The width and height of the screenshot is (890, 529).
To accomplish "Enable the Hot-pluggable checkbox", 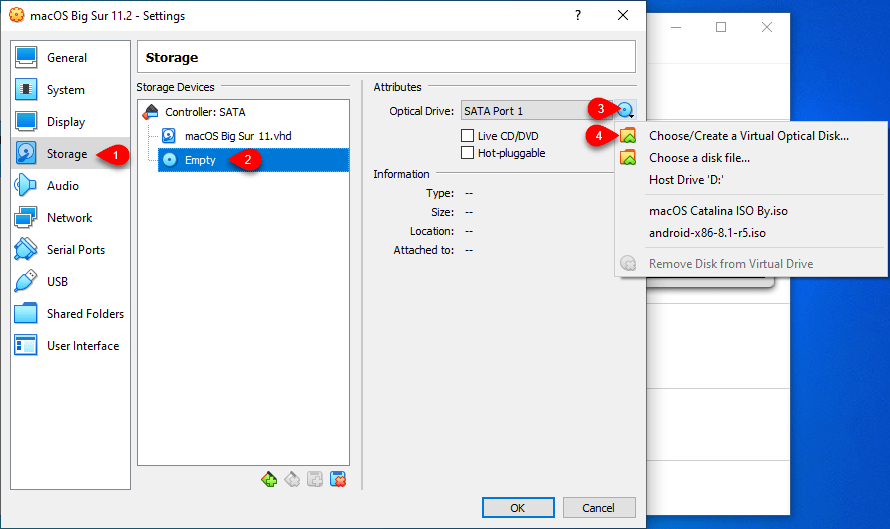I will point(467,153).
